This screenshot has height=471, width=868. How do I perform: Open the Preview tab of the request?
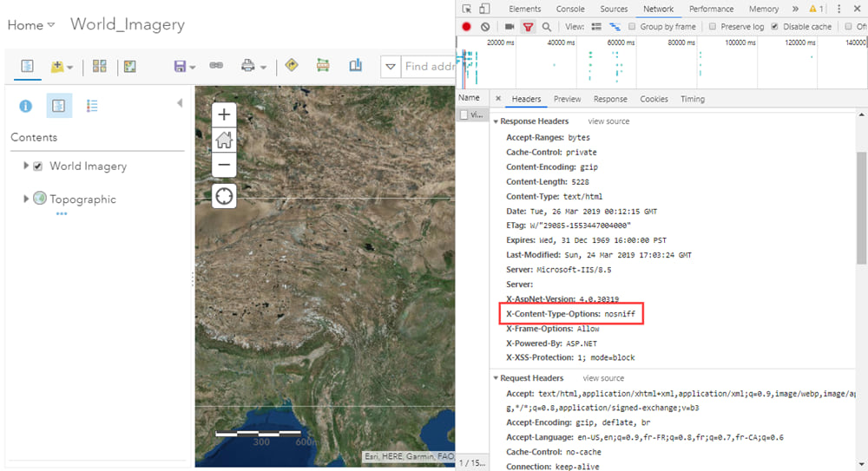pyautogui.click(x=567, y=99)
